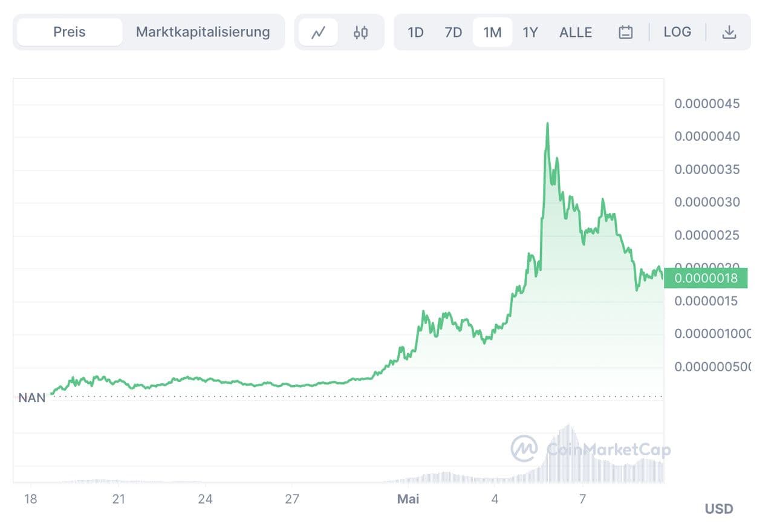Set time range to 1D

click(x=415, y=33)
